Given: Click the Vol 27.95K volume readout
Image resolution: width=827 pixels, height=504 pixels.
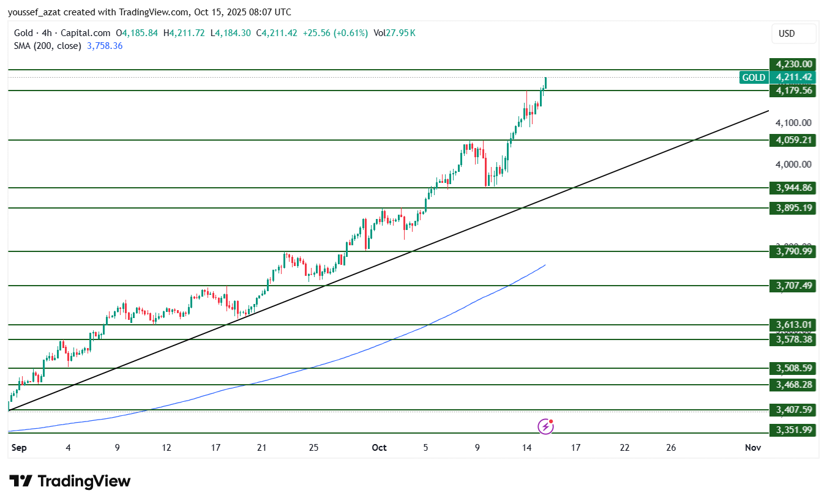Looking at the screenshot, I should coord(395,33).
